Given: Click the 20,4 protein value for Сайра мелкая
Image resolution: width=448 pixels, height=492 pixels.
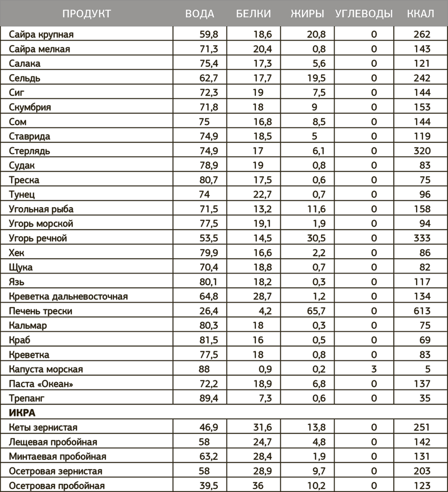Looking at the screenshot, I should pos(263,49).
